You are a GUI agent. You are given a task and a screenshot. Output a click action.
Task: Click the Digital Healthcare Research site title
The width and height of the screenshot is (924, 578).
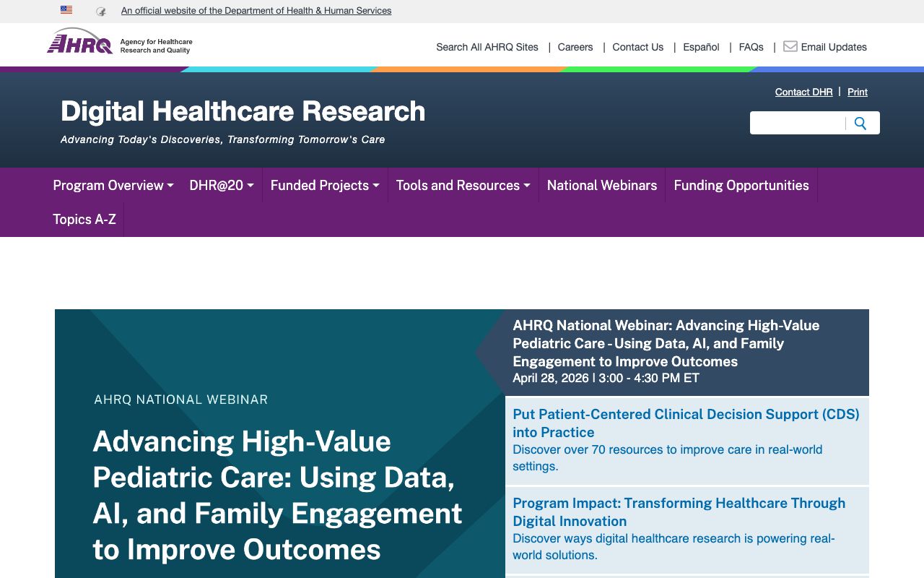(x=243, y=111)
